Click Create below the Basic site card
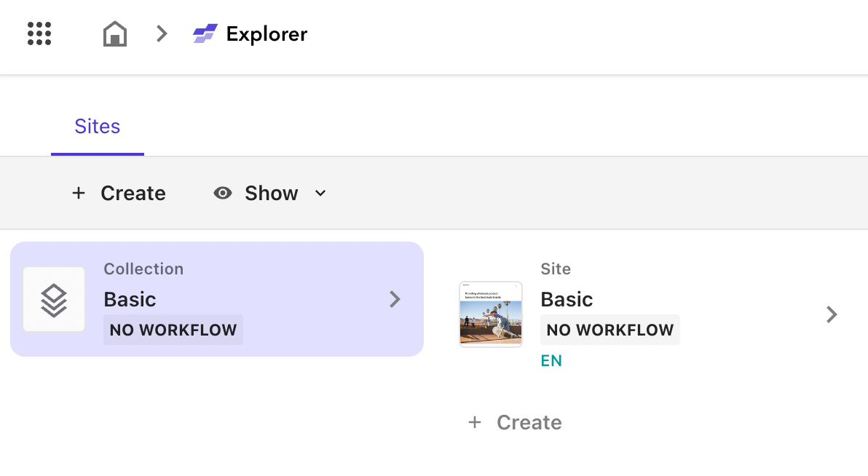This screenshot has height=476, width=868. pos(529,422)
